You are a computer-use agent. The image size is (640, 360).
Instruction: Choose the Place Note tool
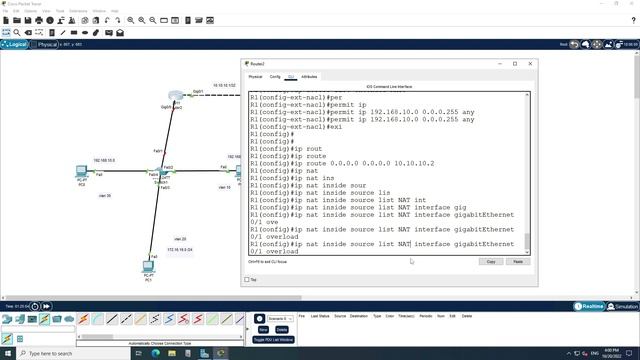point(52,33)
